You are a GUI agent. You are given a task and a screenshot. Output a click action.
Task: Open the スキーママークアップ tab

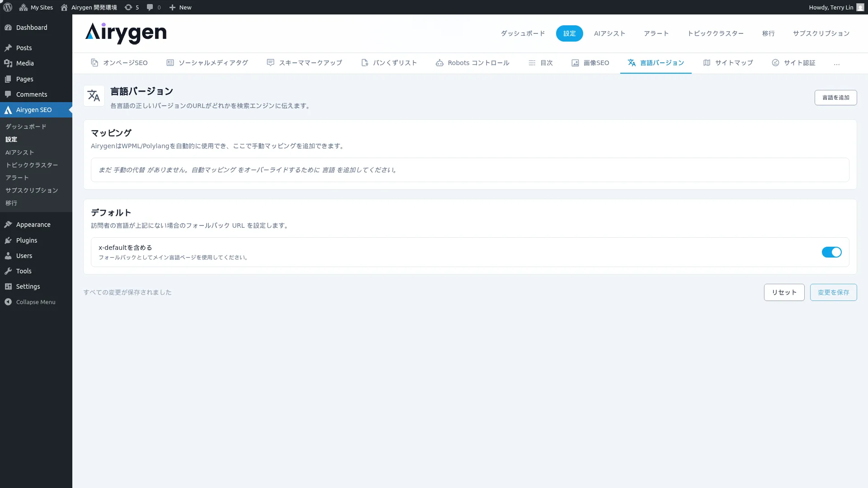coord(304,63)
